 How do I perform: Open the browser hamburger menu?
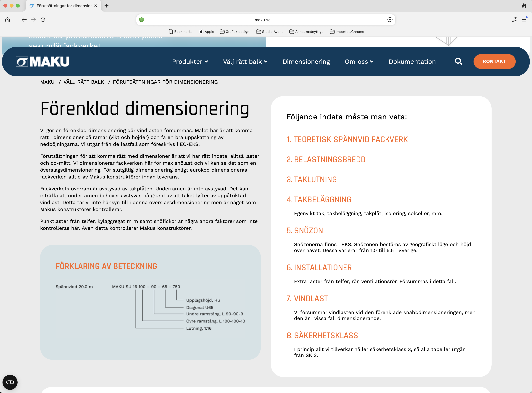524,20
